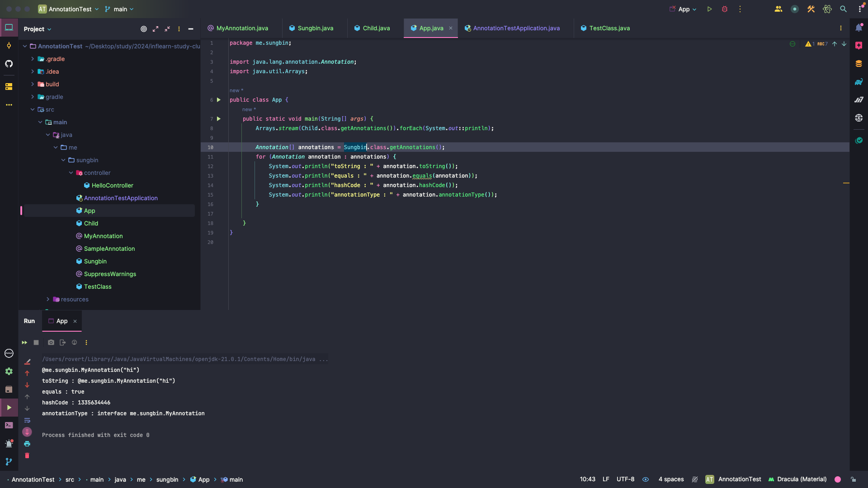Toggle Select Opened File target icon
This screenshot has width=868, height=488.
click(x=144, y=29)
